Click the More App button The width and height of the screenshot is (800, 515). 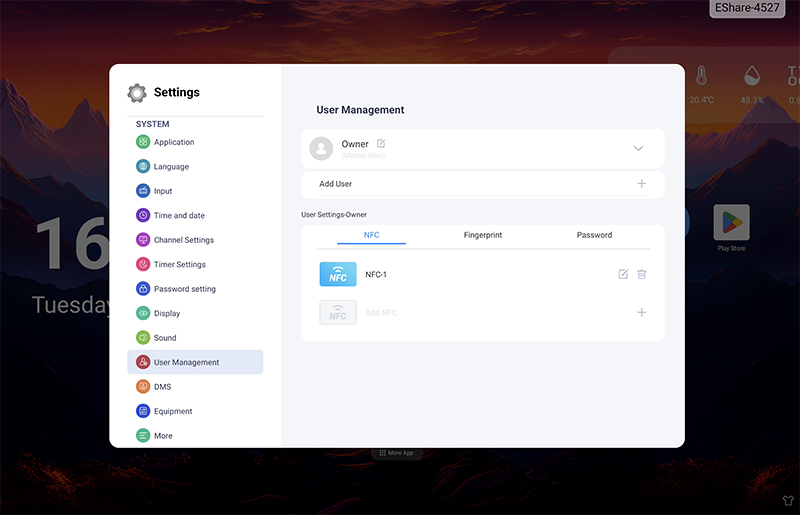click(x=396, y=453)
